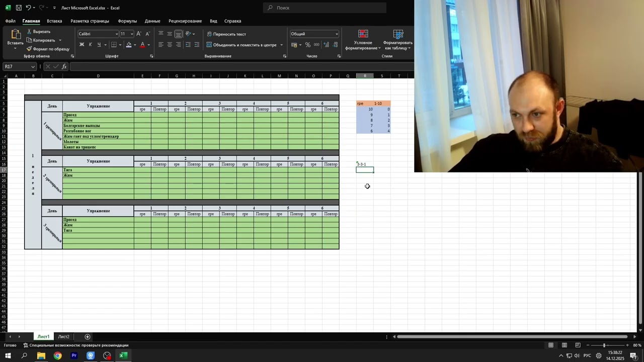The image size is (644, 362).
Task: Open number format dropdown Общий
Action: click(x=336, y=34)
